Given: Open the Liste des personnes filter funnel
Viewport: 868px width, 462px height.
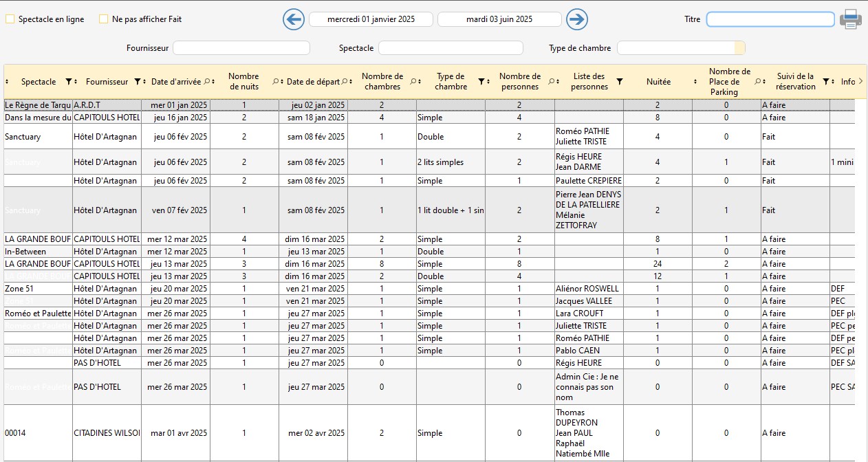Looking at the screenshot, I should [x=619, y=82].
